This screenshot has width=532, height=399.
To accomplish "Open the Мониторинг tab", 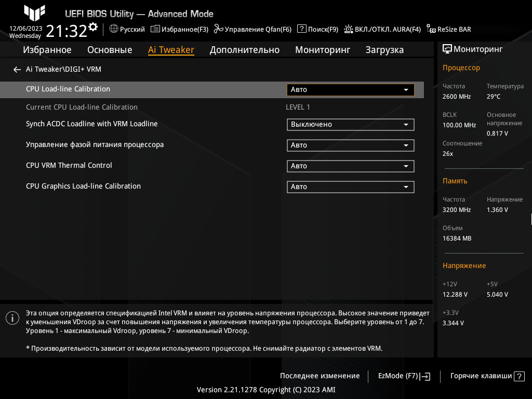I will (322, 50).
